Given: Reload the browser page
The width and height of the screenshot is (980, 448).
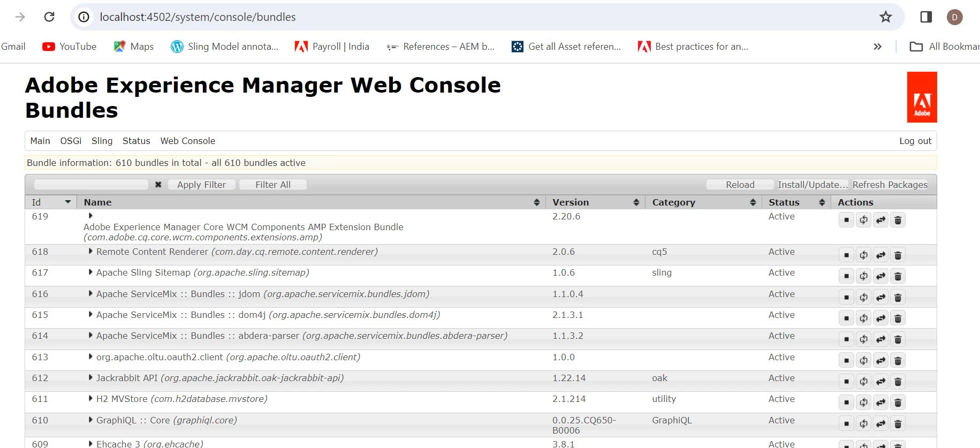Looking at the screenshot, I should coord(49,17).
